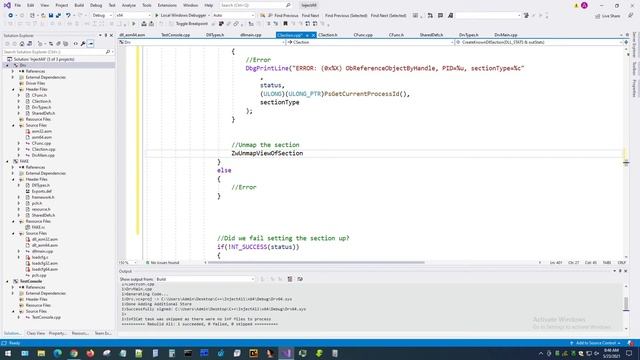
Task: Select TestConsole.cpp in Solution Explorer tree
Action: click(46, 317)
